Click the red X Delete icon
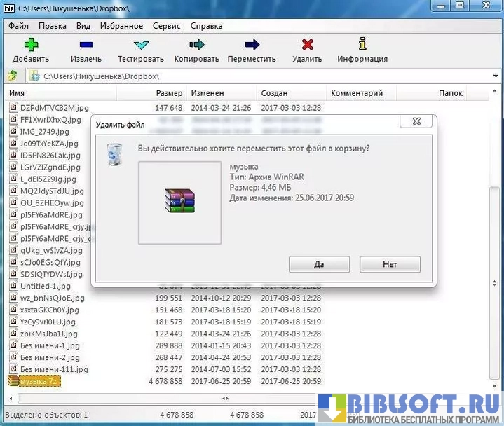Image resolution: width=504 pixels, height=426 pixels. 307,46
